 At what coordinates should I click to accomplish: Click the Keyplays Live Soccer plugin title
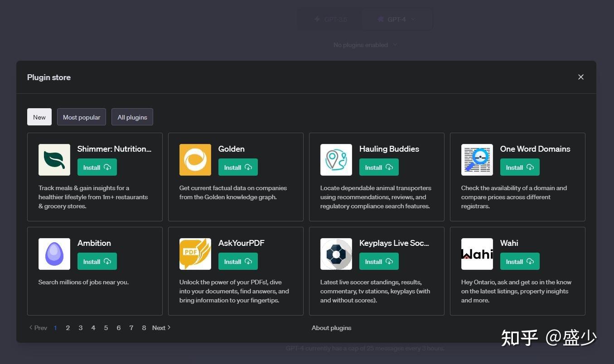(x=394, y=243)
